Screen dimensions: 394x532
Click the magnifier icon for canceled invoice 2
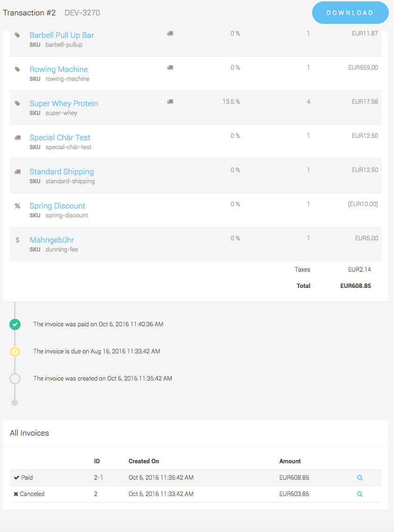[359, 494]
